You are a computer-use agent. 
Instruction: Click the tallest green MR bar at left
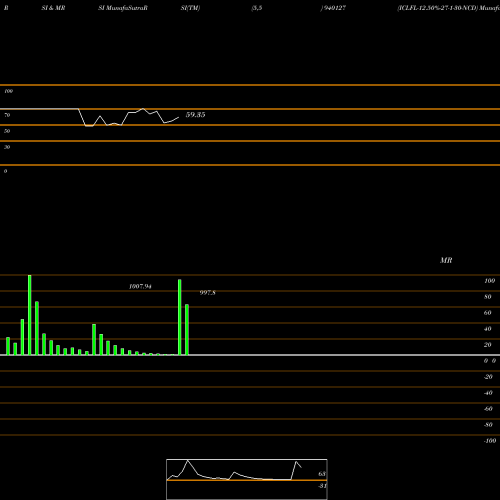(x=30, y=315)
